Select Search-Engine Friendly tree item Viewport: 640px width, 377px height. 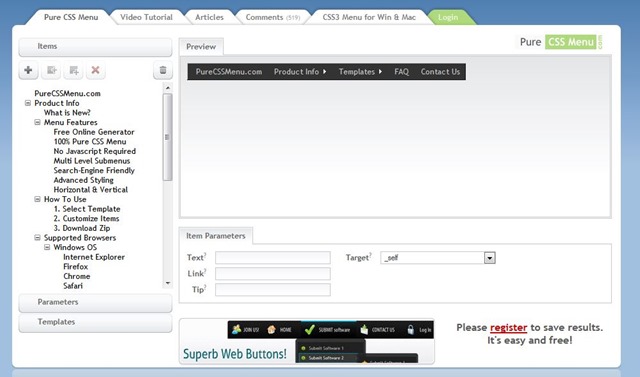(x=94, y=170)
